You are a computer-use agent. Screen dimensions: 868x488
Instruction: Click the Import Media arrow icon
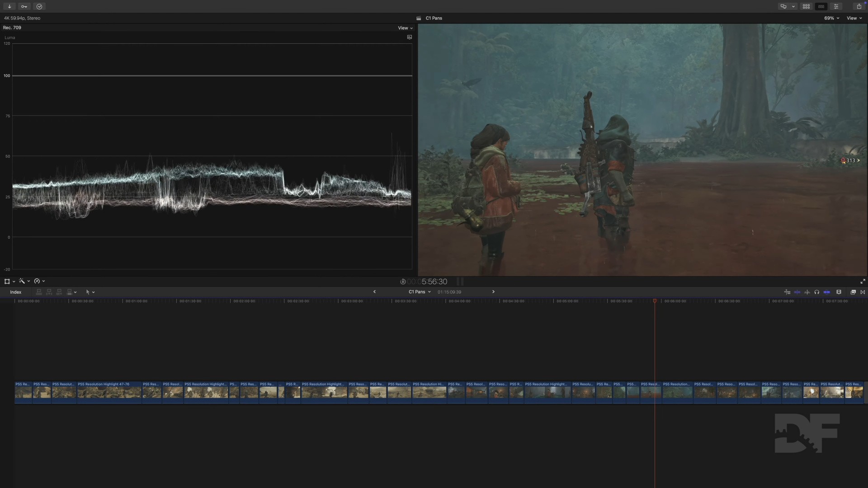pyautogui.click(x=9, y=6)
